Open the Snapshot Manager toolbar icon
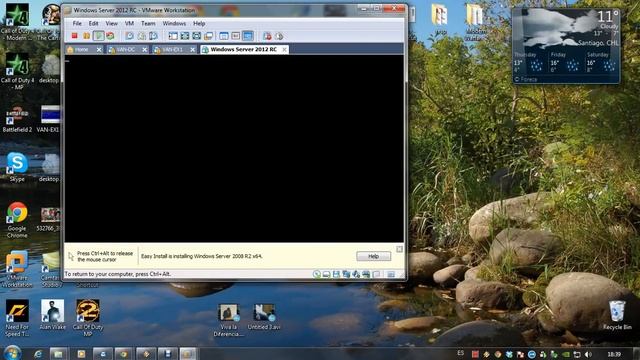 tap(153, 36)
